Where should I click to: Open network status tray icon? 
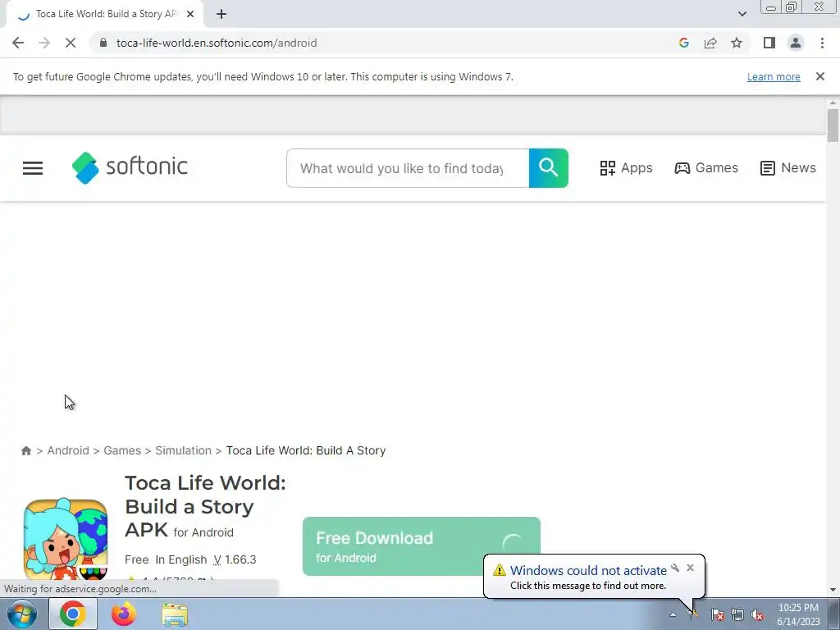737,614
